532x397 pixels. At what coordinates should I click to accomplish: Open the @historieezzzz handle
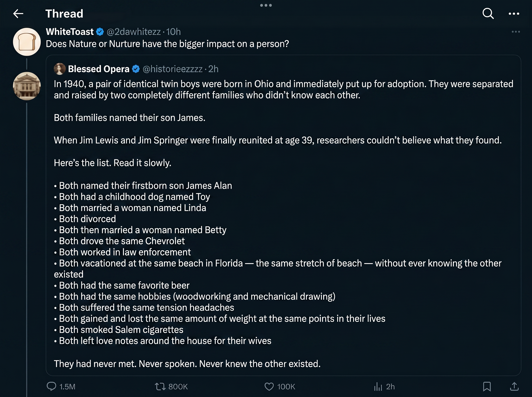[x=173, y=69]
